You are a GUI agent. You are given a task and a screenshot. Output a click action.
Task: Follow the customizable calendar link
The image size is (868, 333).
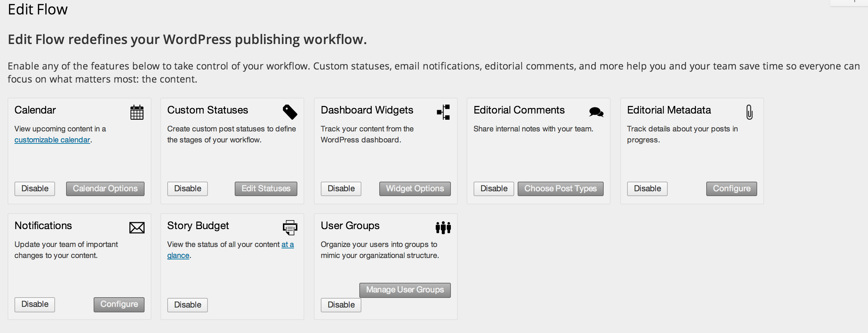(x=52, y=140)
